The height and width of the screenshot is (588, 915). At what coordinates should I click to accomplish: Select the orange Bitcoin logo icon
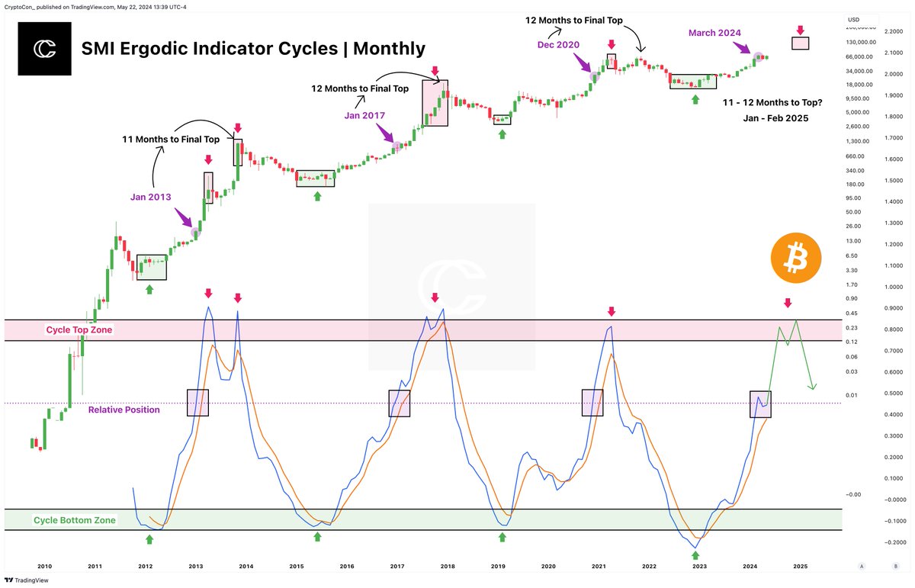pyautogui.click(x=796, y=258)
